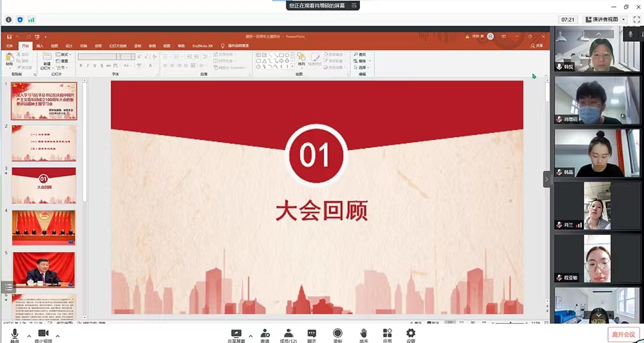Open the EndNote X8 ribbon tab
644x343 pixels.
pos(202,46)
